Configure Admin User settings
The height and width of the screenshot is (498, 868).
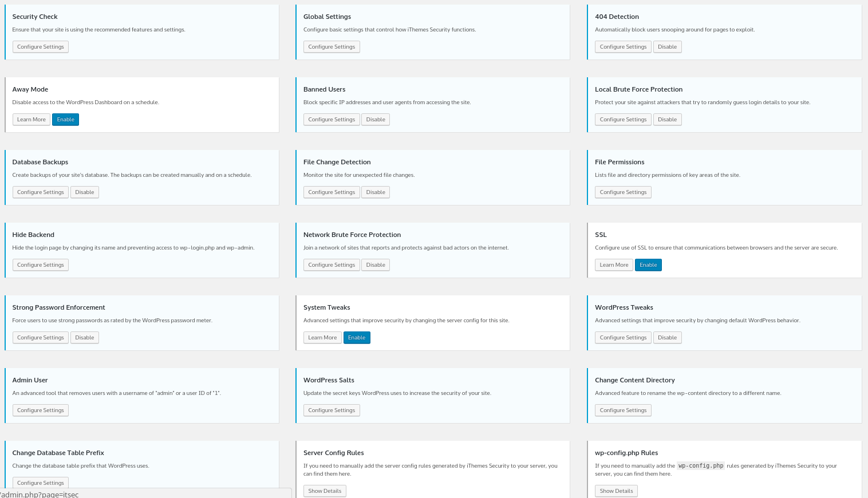point(40,410)
